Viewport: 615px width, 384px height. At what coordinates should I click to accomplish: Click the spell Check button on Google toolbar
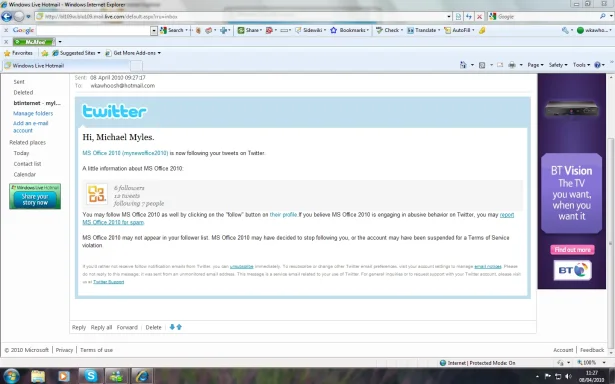pyautogui.click(x=388, y=30)
